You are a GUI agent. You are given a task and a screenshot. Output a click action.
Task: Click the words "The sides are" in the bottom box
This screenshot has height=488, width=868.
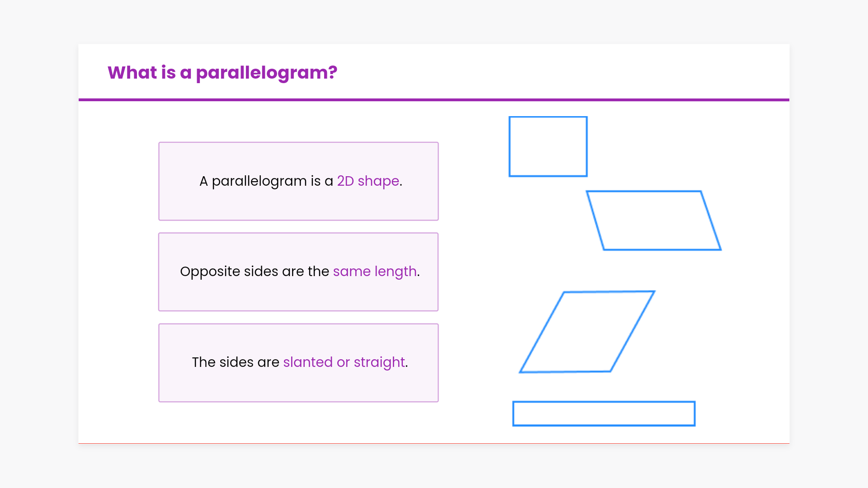click(x=236, y=362)
